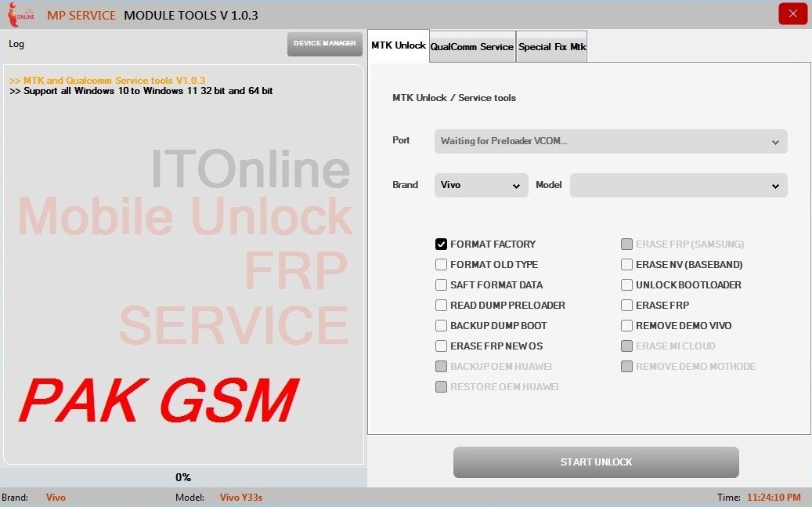This screenshot has width=812, height=507.
Task: Enable REMOVE DEMO VIVO option
Action: pyautogui.click(x=626, y=325)
